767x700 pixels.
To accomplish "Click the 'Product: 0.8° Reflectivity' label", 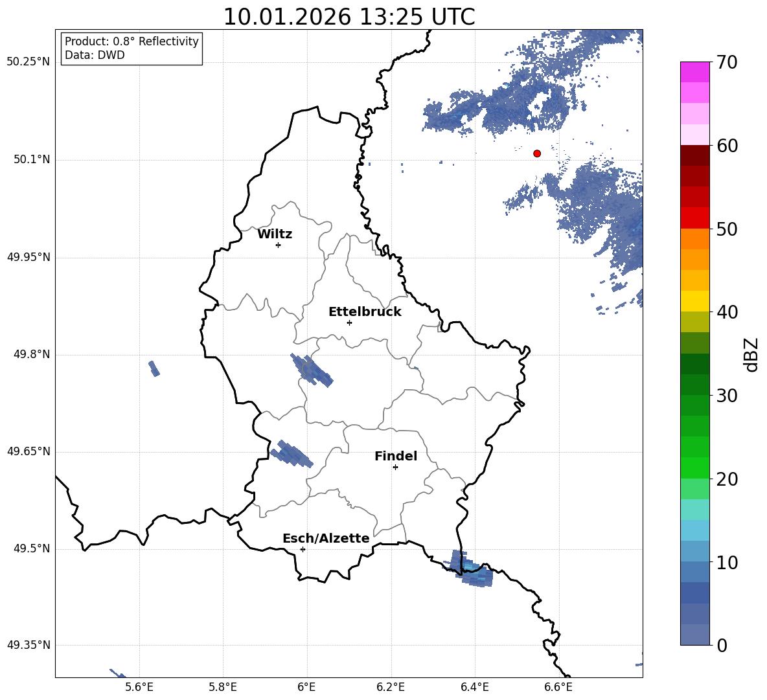I will pos(132,41).
